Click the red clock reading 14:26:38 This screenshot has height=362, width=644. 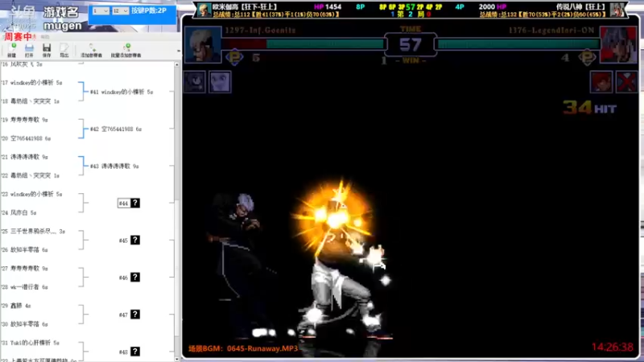613,348
